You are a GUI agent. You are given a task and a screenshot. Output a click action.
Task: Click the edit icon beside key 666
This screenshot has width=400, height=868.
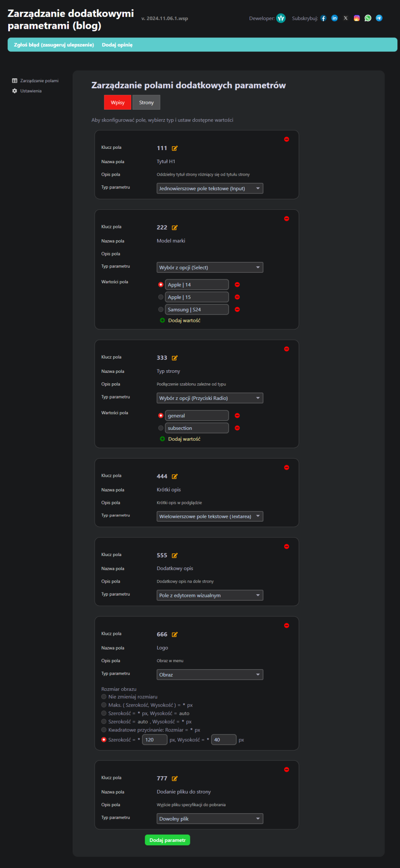click(174, 635)
